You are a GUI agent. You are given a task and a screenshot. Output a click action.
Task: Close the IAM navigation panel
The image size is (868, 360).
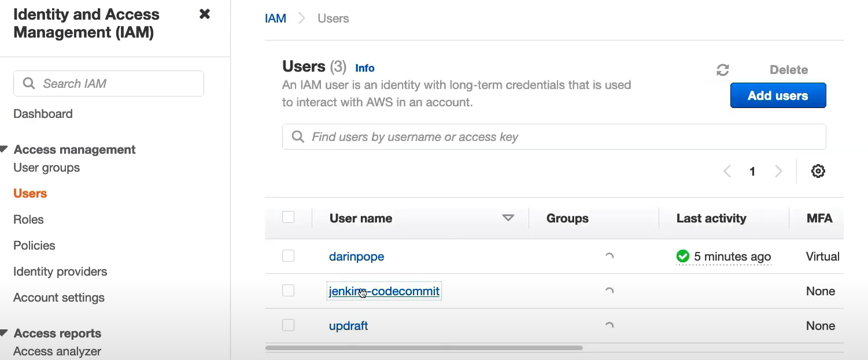point(205,14)
